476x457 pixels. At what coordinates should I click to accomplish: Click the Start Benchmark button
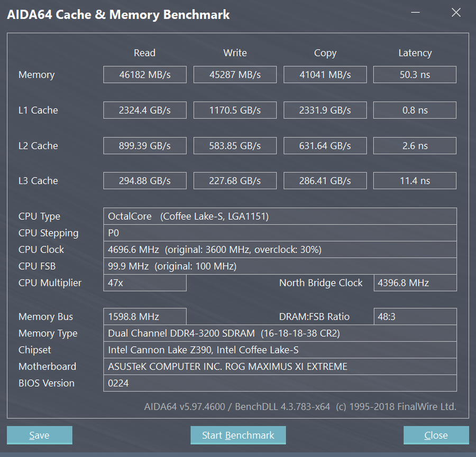(x=238, y=435)
